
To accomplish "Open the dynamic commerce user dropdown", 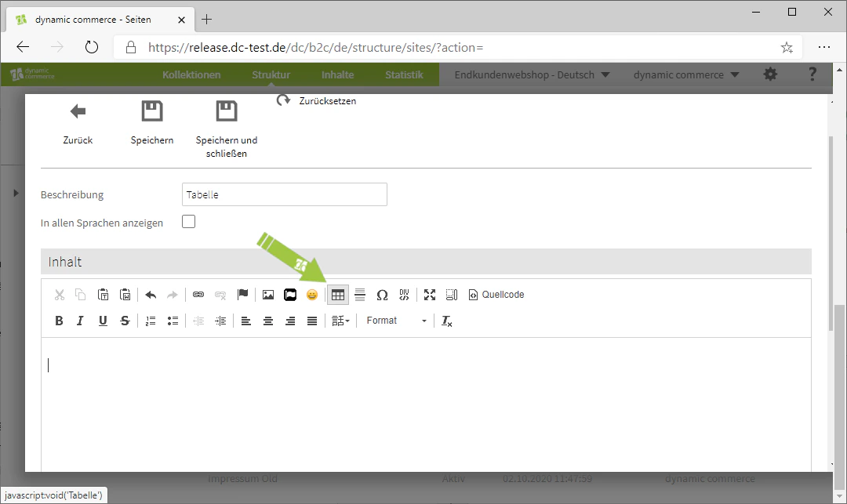I will pyautogui.click(x=686, y=74).
